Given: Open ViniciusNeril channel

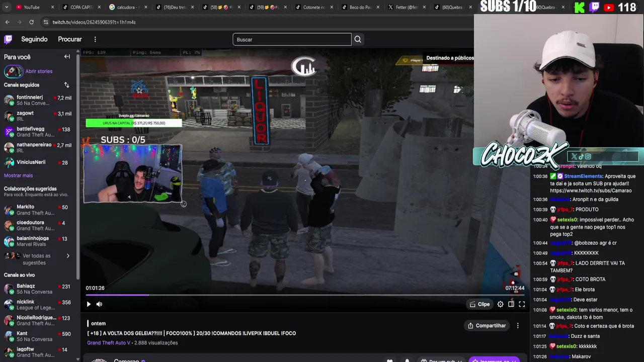Looking at the screenshot, I should [x=39, y=162].
